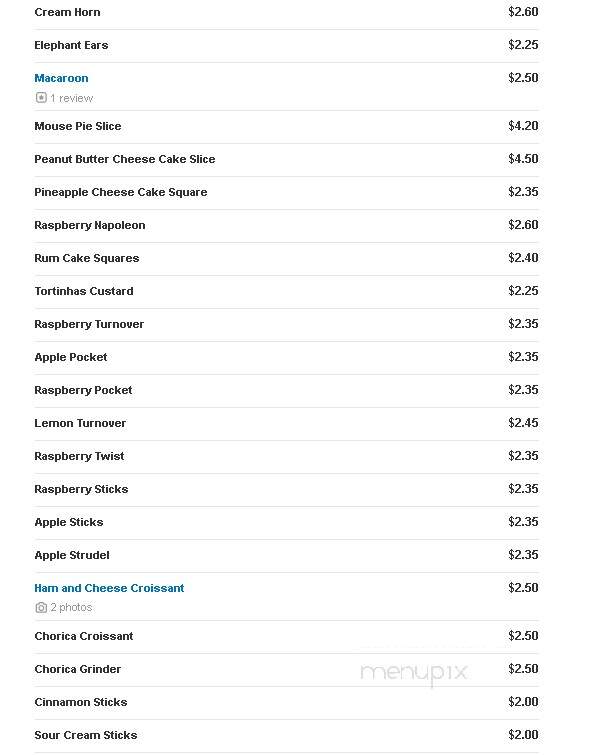This screenshot has height=755, width=593.
Task: Click the Cinnamon Sticks item name
Action: [81, 702]
